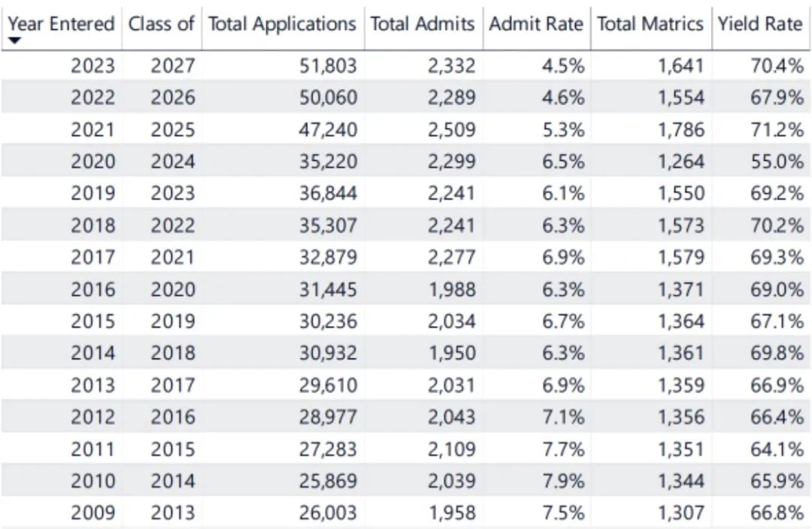812x529 pixels.
Task: Sort by the Year Entered column header
Action: (x=61, y=24)
